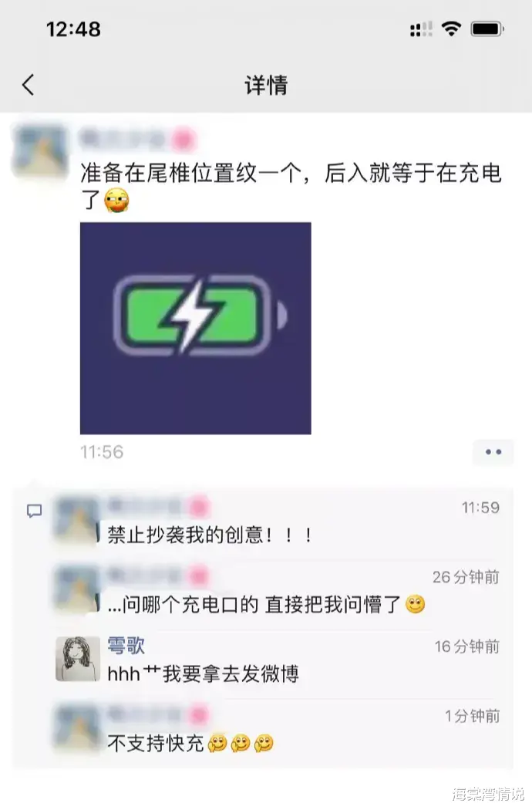This screenshot has width=532, height=810.
Task: Tap 零歌's sketch avatar
Action: click(78, 659)
